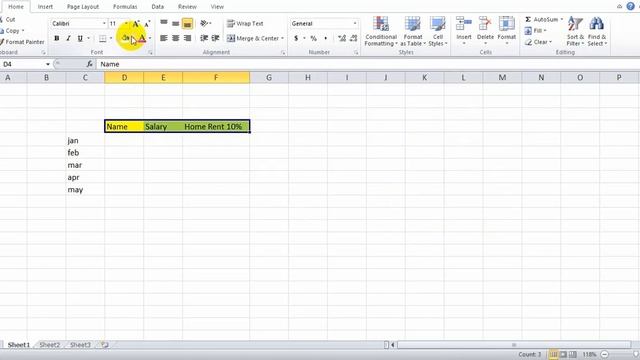Click Increase Indent icon
The height and width of the screenshot is (360, 640).
coord(216,38)
